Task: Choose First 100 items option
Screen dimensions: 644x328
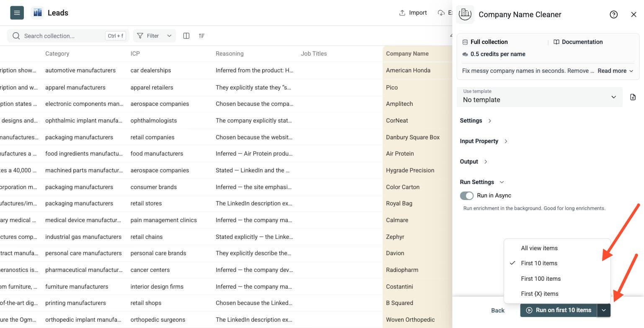Action: coord(557,279)
